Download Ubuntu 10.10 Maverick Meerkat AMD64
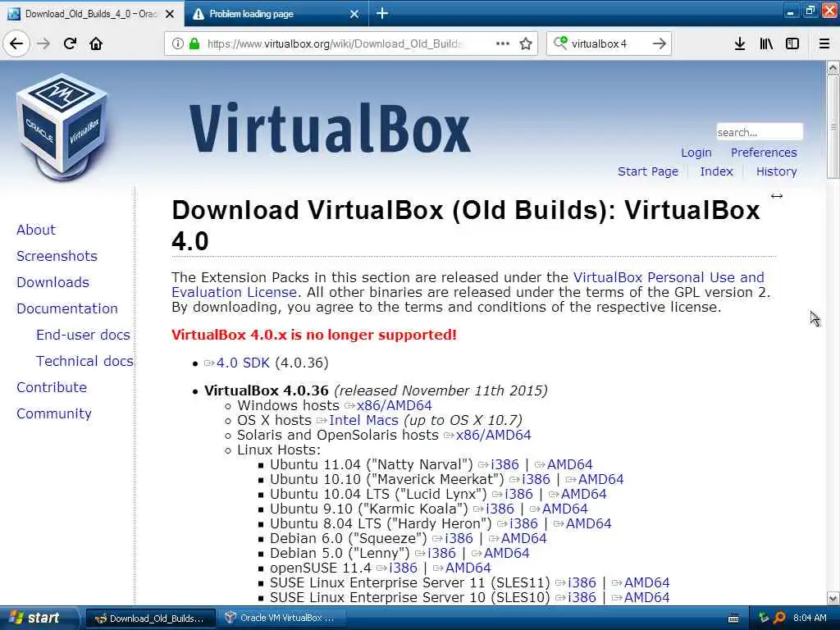The image size is (840, 630). tap(600, 479)
